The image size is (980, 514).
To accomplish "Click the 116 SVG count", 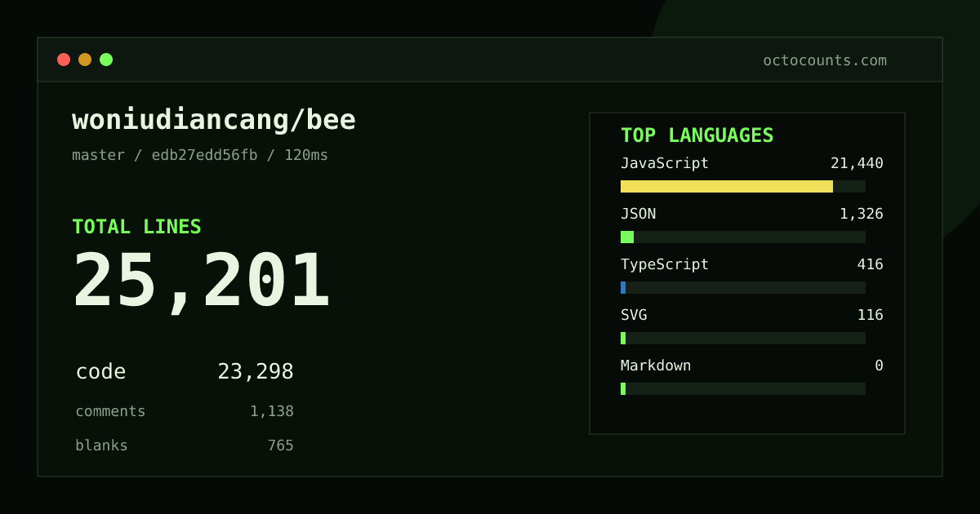I will click(870, 315).
